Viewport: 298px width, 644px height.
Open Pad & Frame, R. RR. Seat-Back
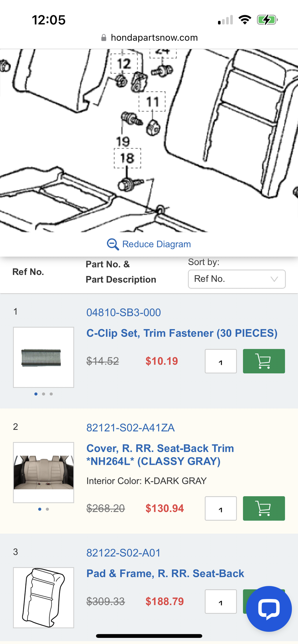click(x=165, y=573)
